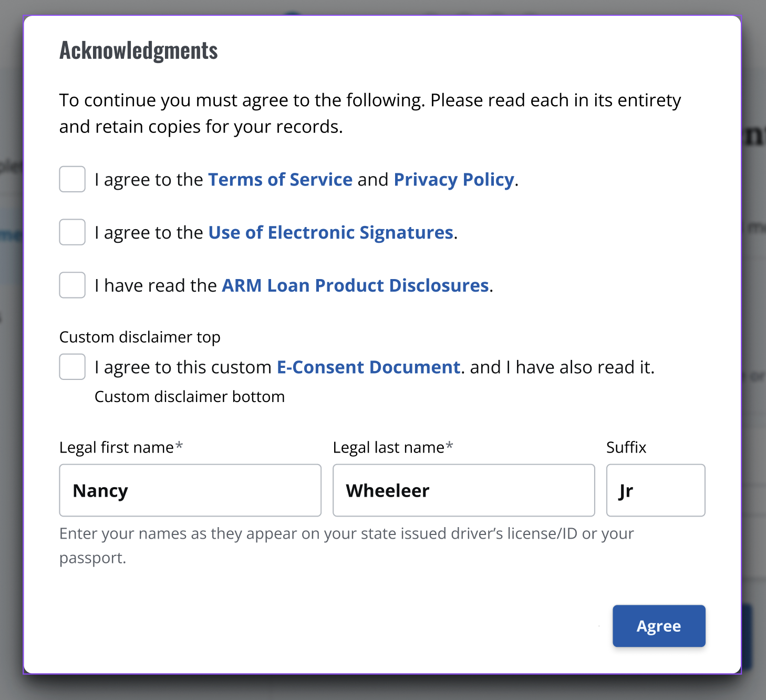Click the "Custom disclaimer bottom" text
Viewport: 766px width, 700px height.
pyautogui.click(x=190, y=397)
